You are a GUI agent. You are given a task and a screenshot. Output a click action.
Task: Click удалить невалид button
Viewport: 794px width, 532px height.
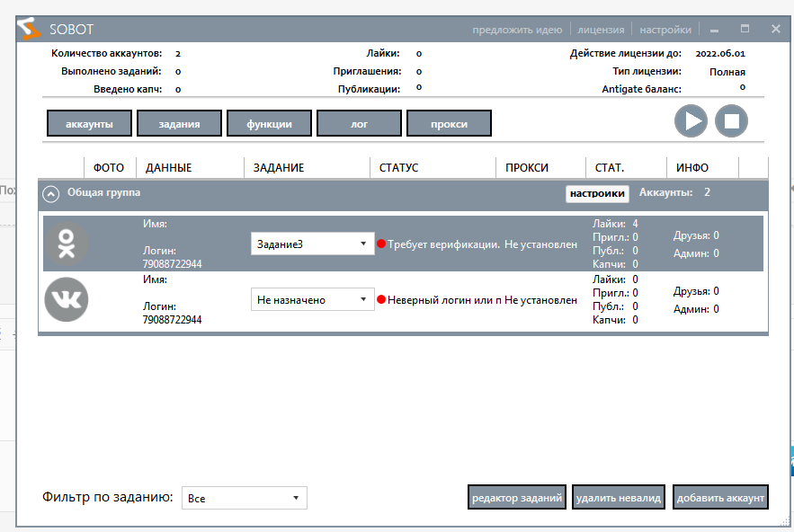click(618, 498)
